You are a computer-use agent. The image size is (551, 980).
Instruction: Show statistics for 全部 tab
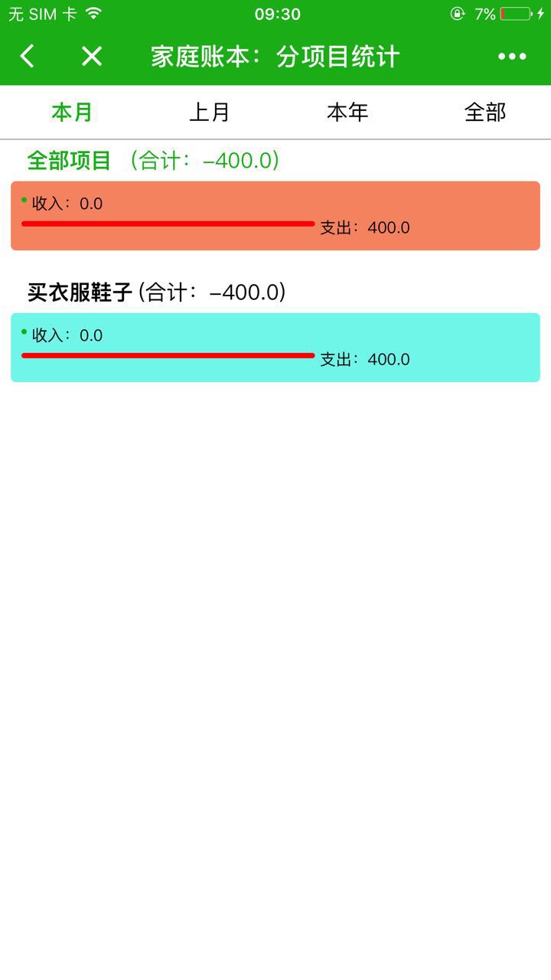tap(485, 113)
